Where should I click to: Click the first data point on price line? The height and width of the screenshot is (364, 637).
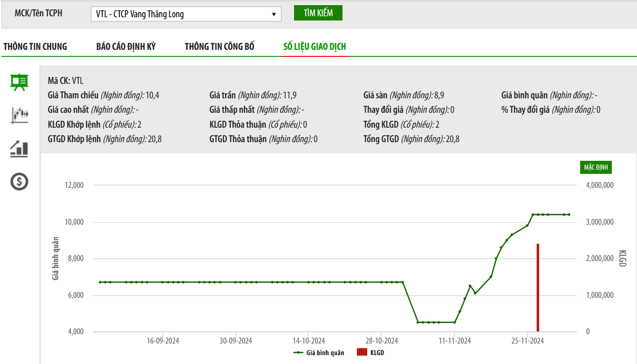pos(100,282)
